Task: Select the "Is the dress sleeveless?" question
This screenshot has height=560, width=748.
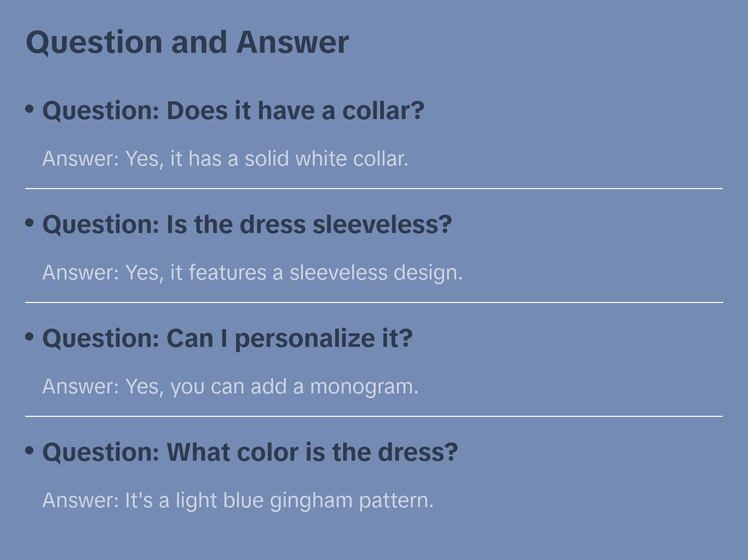Action: coord(247,225)
